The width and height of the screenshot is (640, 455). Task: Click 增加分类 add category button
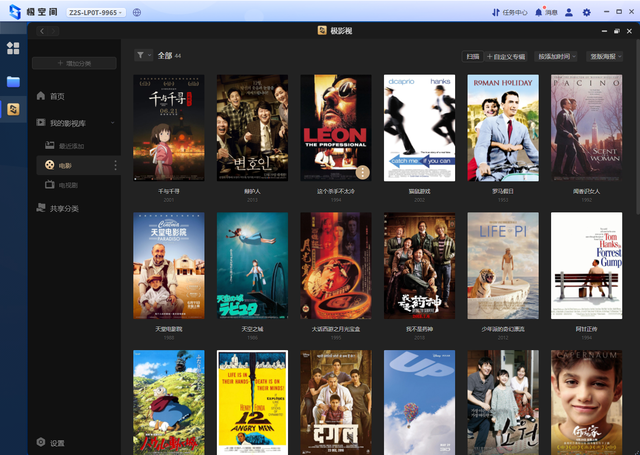(74, 63)
